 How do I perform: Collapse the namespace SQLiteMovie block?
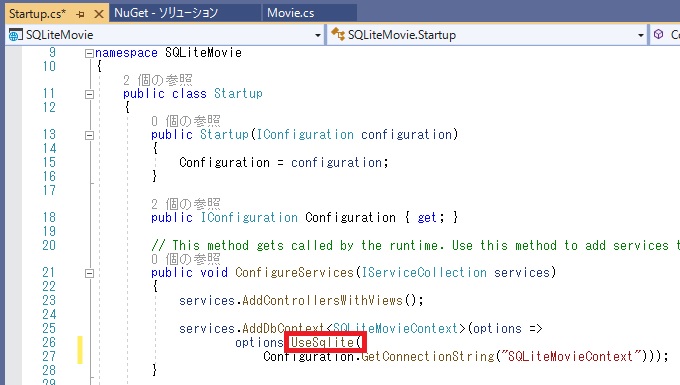coord(89,53)
